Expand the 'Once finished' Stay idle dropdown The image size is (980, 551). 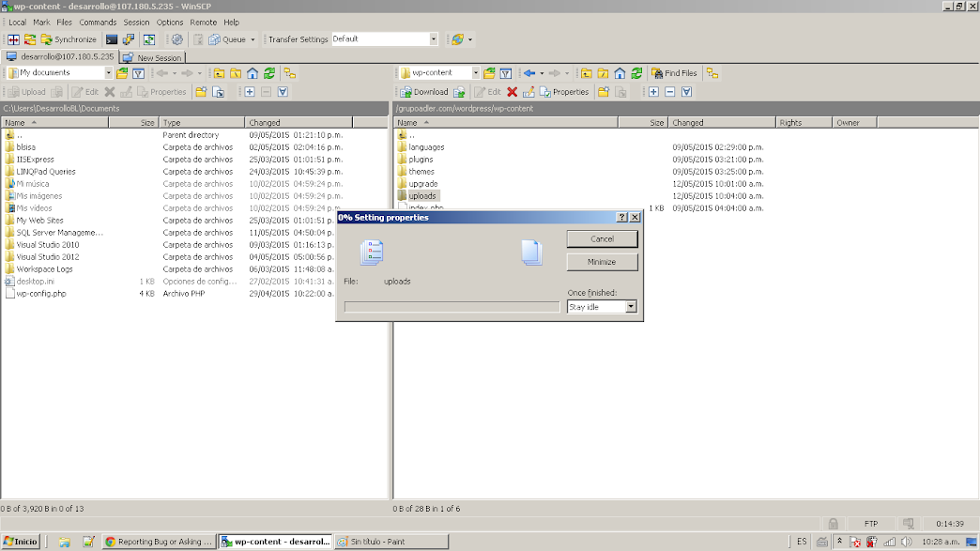pyautogui.click(x=631, y=307)
